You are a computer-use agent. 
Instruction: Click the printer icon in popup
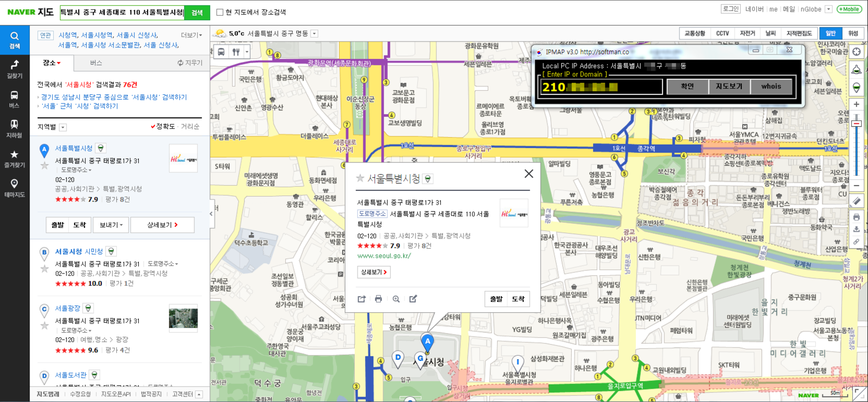pos(378,299)
